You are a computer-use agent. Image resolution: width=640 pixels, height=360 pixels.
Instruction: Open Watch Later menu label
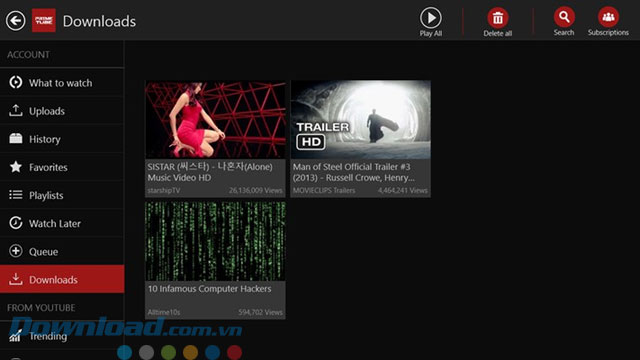click(x=55, y=224)
